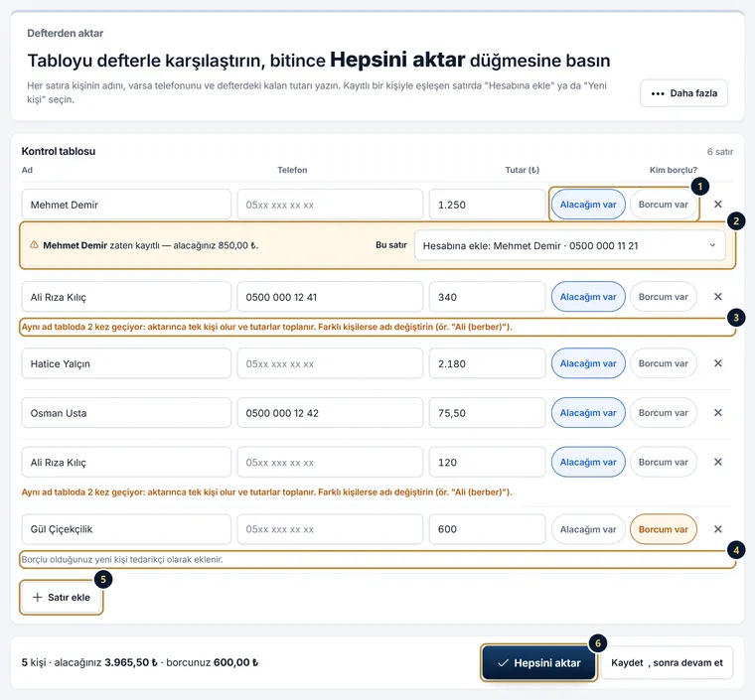Click the alacağınız 3.965,50 ₺ total
Screen dimensions: 755x700
(x=105, y=662)
